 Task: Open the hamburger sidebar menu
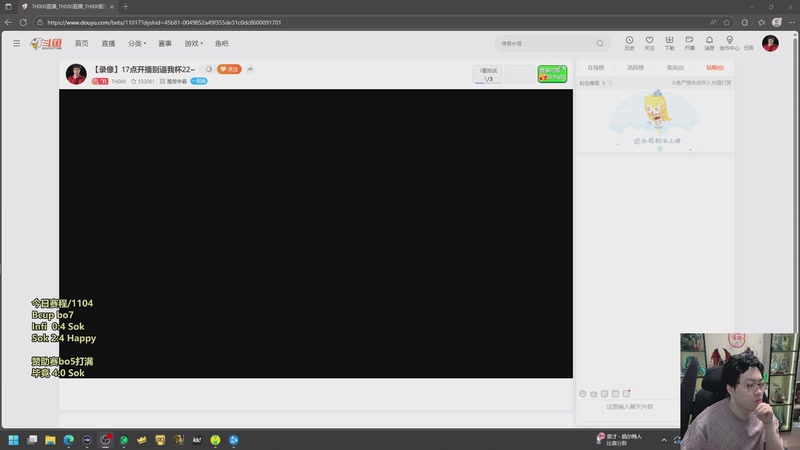(16, 43)
